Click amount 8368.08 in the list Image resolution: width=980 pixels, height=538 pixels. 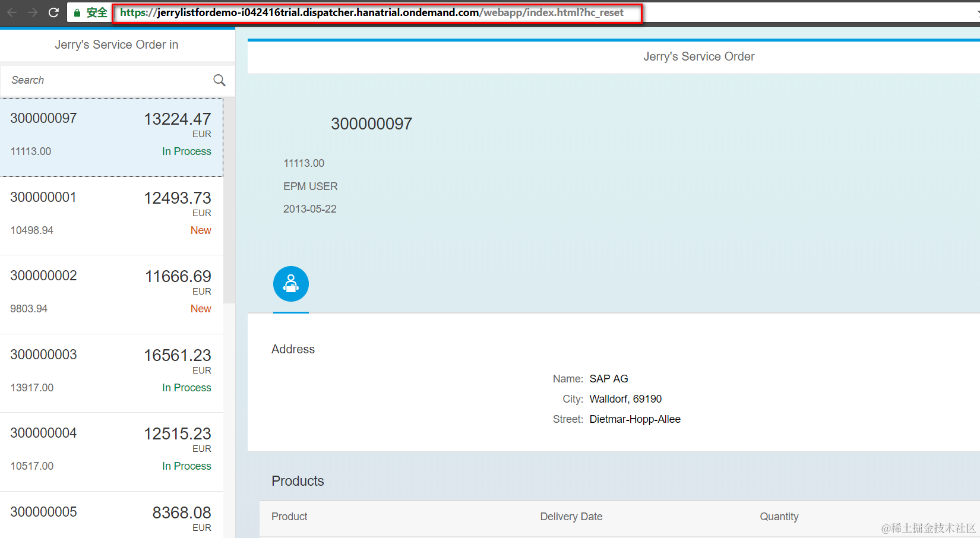pos(182,513)
